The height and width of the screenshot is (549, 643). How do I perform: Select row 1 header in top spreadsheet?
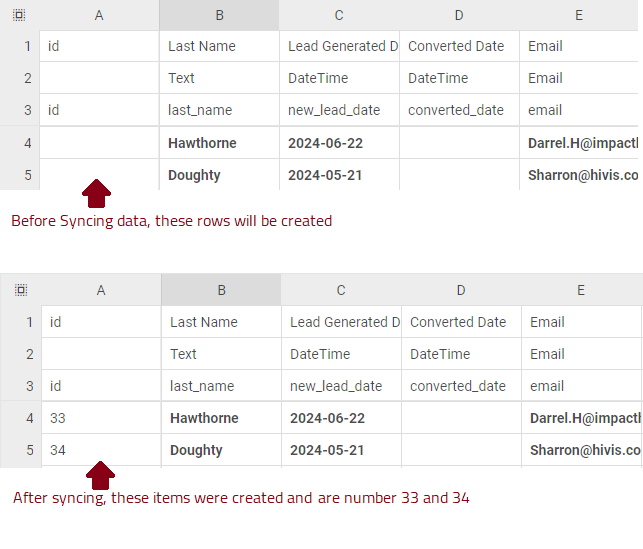click(x=20, y=46)
